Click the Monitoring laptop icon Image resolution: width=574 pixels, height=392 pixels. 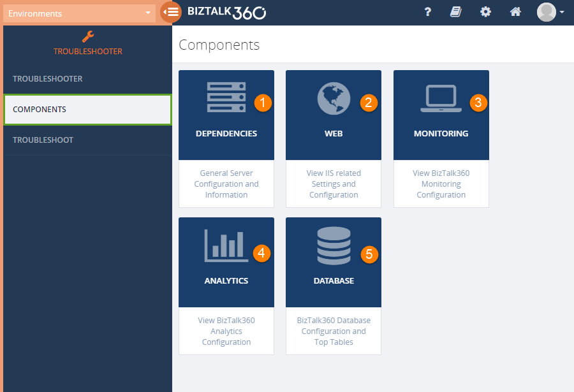[441, 98]
